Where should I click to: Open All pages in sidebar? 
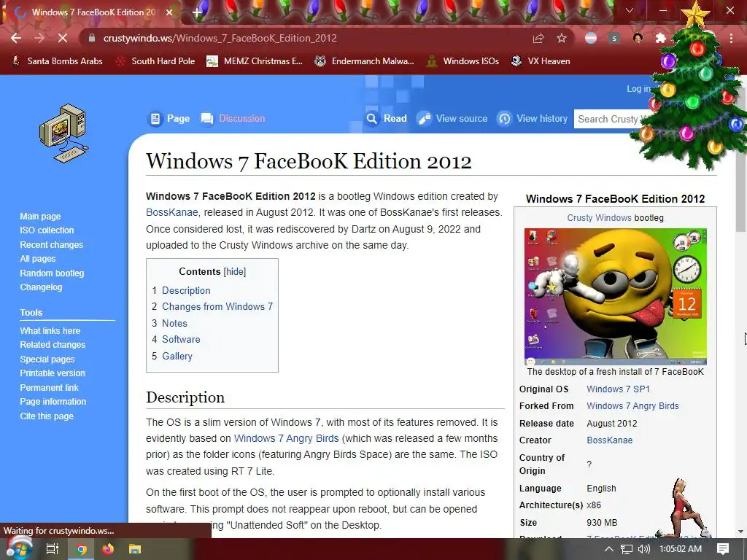point(38,259)
